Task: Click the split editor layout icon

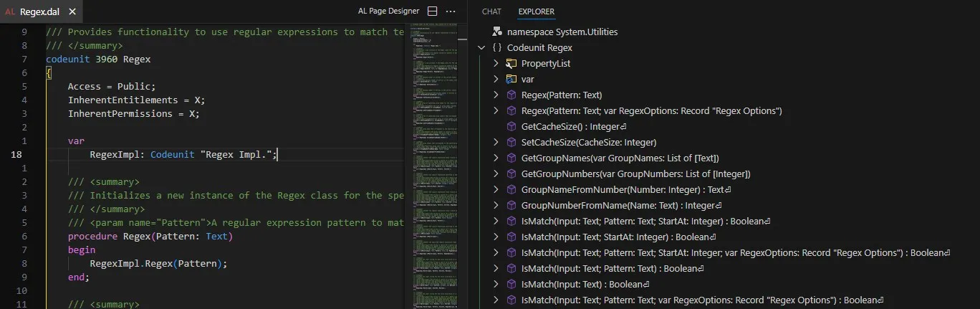Action: point(432,11)
